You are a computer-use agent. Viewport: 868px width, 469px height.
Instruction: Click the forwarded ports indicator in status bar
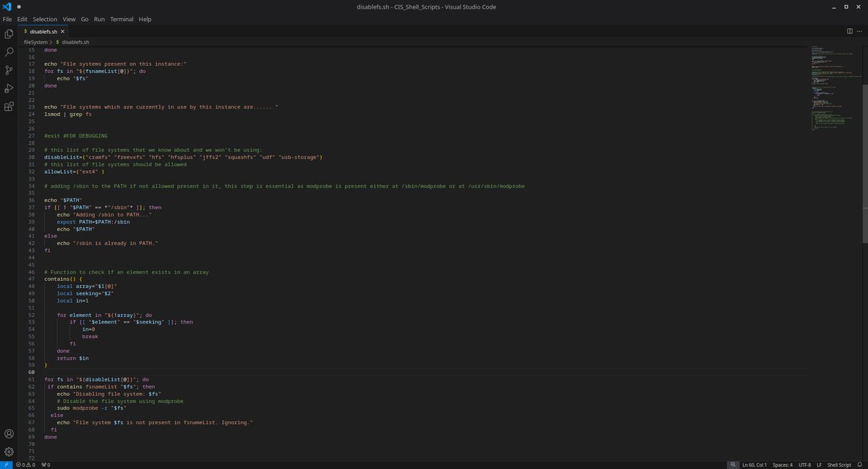[46, 465]
